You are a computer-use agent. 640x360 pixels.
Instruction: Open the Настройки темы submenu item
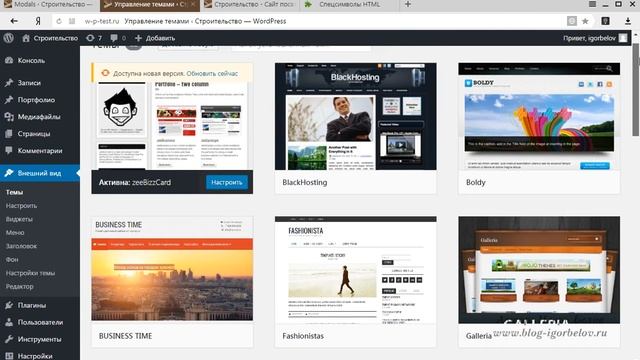(30, 273)
